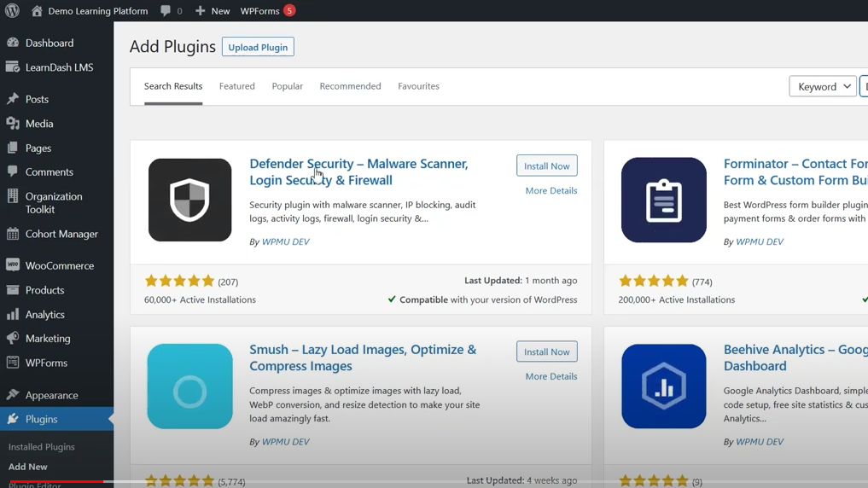Click the Marketing megaphone icon
The image size is (868, 488).
tap(13, 338)
